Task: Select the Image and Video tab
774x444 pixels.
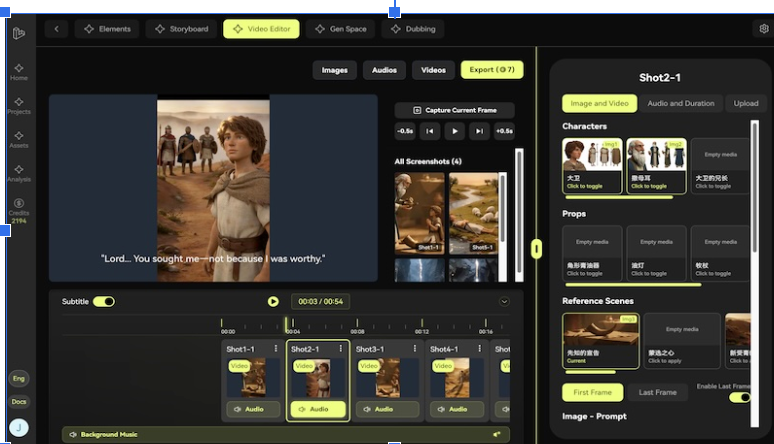Action: click(x=599, y=104)
